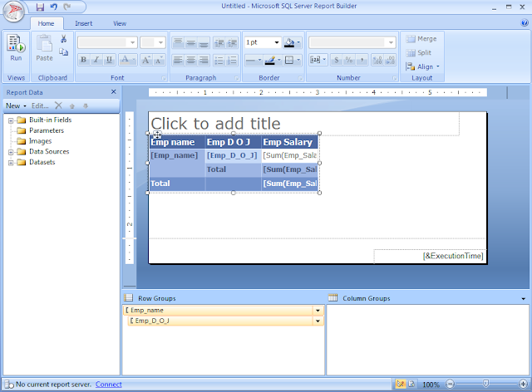Viewport: 532px width, 392px height.
Task: Open the Number dialog launcher
Action: [395, 78]
